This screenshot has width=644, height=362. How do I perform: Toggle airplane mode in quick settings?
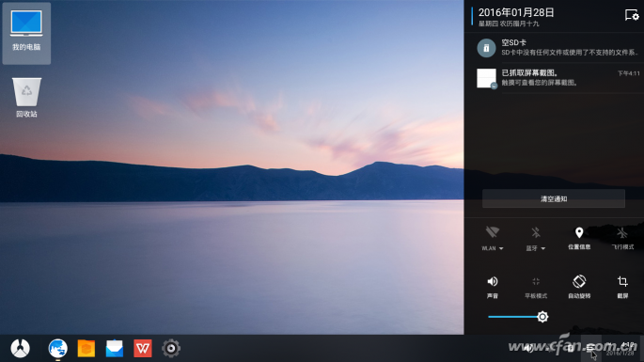point(622,238)
